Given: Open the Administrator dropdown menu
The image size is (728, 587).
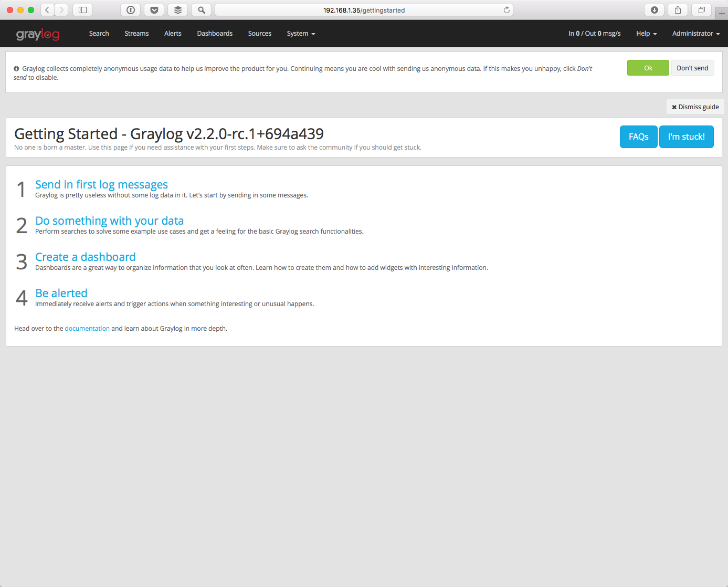Looking at the screenshot, I should click(695, 34).
